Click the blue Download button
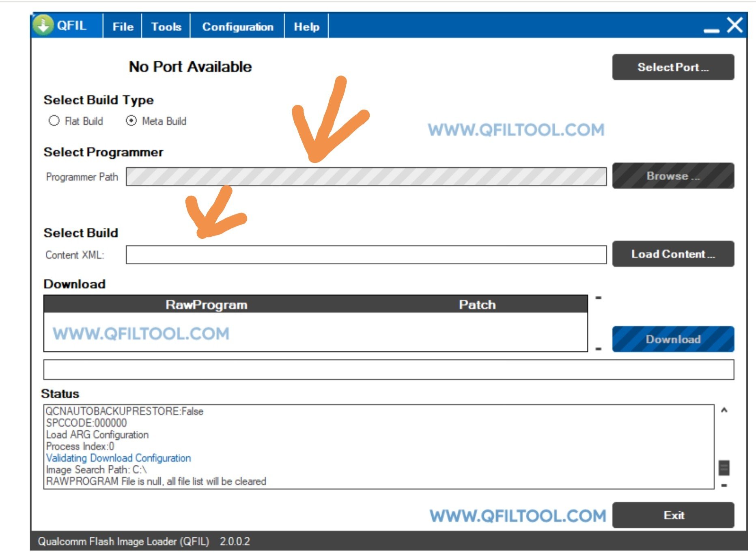756x553 pixels. [x=673, y=339]
